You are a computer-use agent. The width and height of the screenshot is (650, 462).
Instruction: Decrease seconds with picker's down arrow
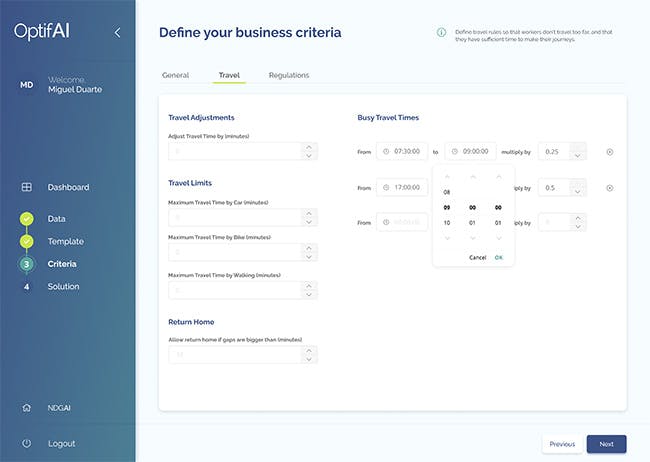(499, 238)
